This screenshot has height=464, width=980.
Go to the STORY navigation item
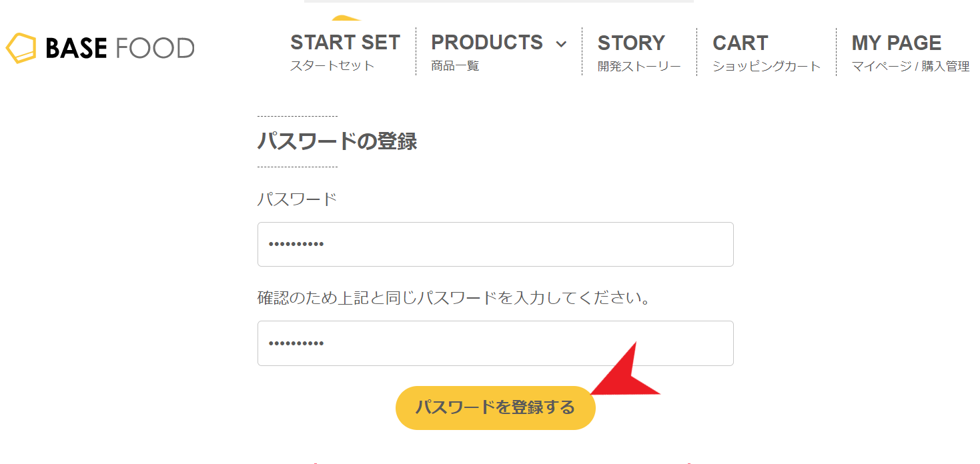tap(631, 43)
